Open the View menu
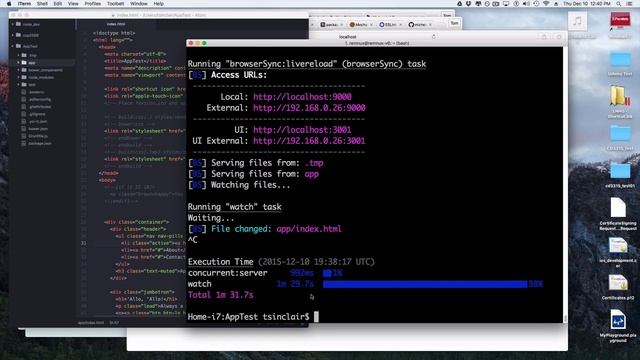 coord(73,4)
